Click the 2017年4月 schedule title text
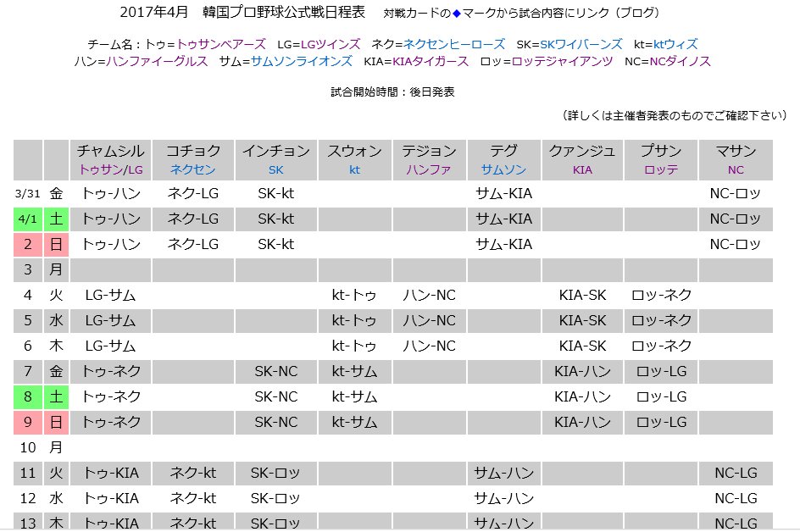800x532 pixels. coord(242,12)
